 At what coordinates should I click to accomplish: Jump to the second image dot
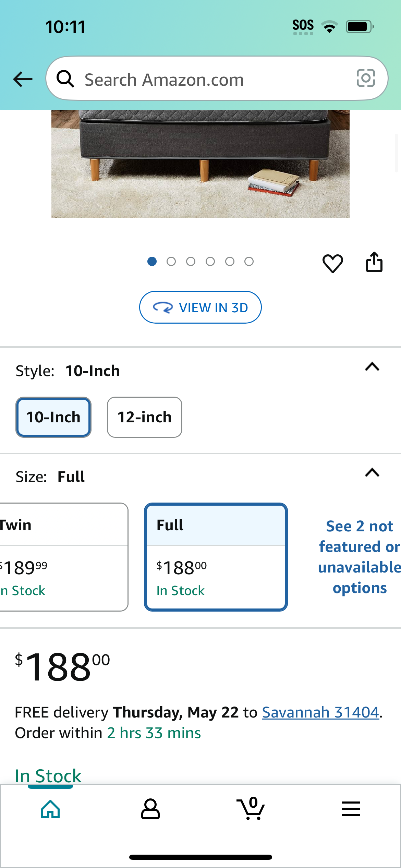pos(171,262)
